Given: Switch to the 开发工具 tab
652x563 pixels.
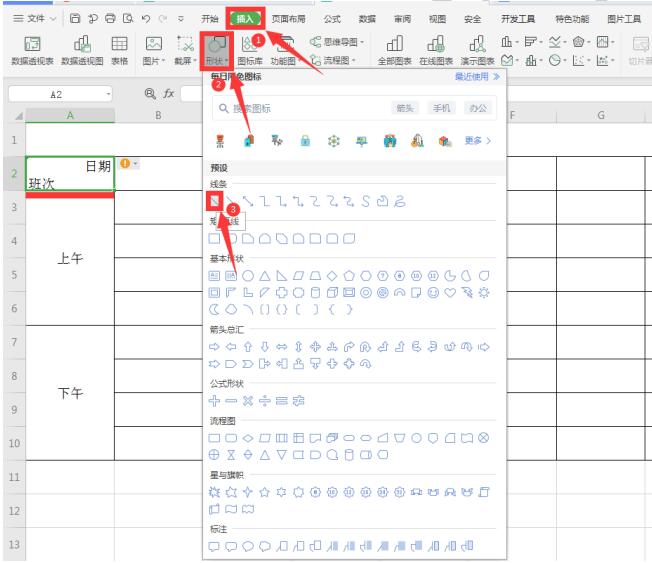Looking at the screenshot, I should [x=518, y=19].
